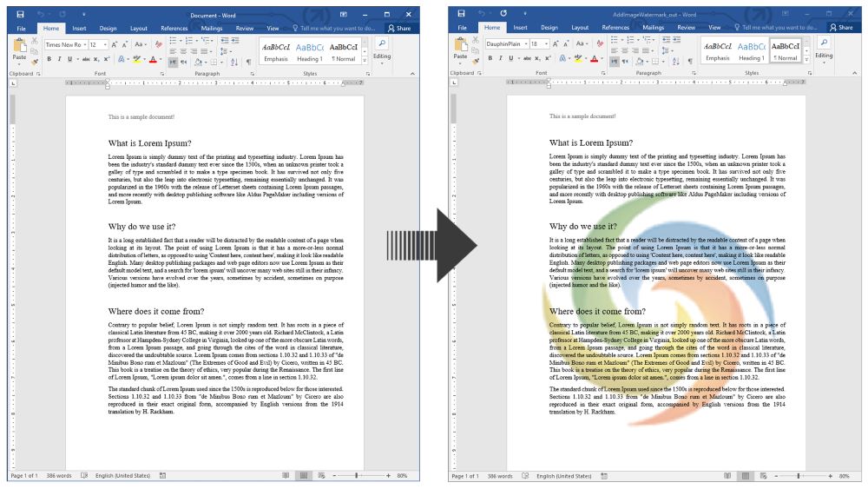Screen dimensions: 868x489
Task: Click the Redo icon in right window title bar
Action: coord(504,15)
